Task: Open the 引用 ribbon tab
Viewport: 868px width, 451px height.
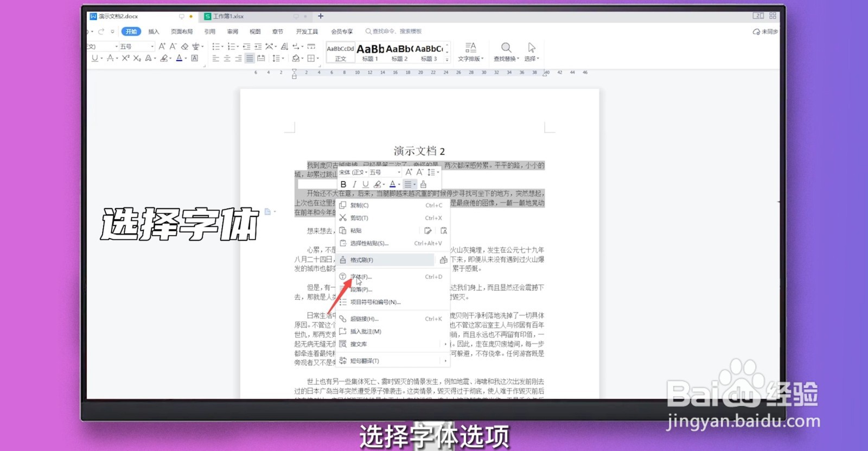Action: click(209, 31)
